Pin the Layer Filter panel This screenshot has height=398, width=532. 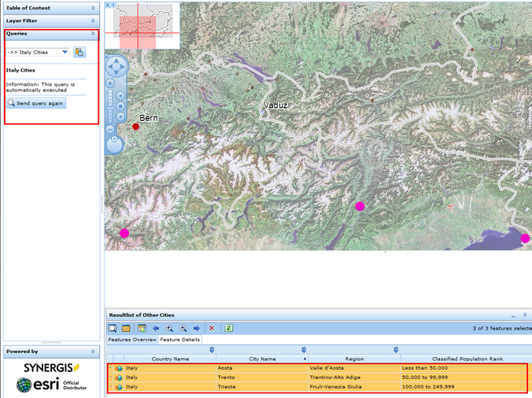click(x=93, y=20)
